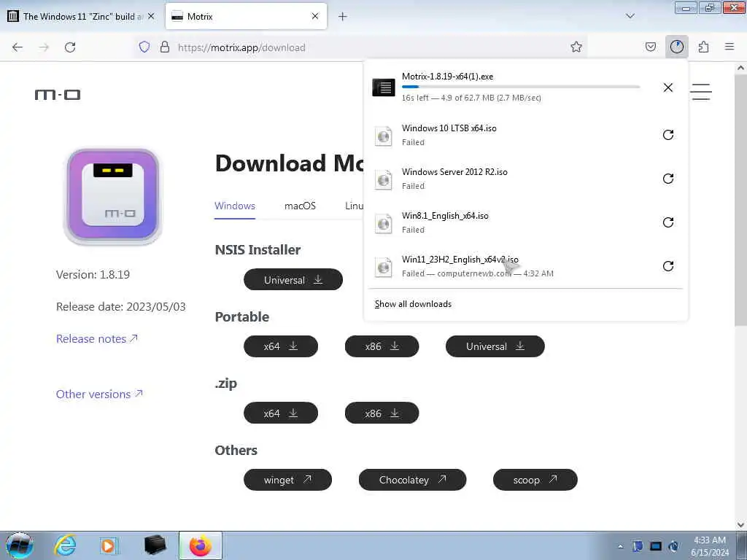This screenshot has height=560, width=747.
Task: Click Show all downloads
Action: click(x=413, y=304)
